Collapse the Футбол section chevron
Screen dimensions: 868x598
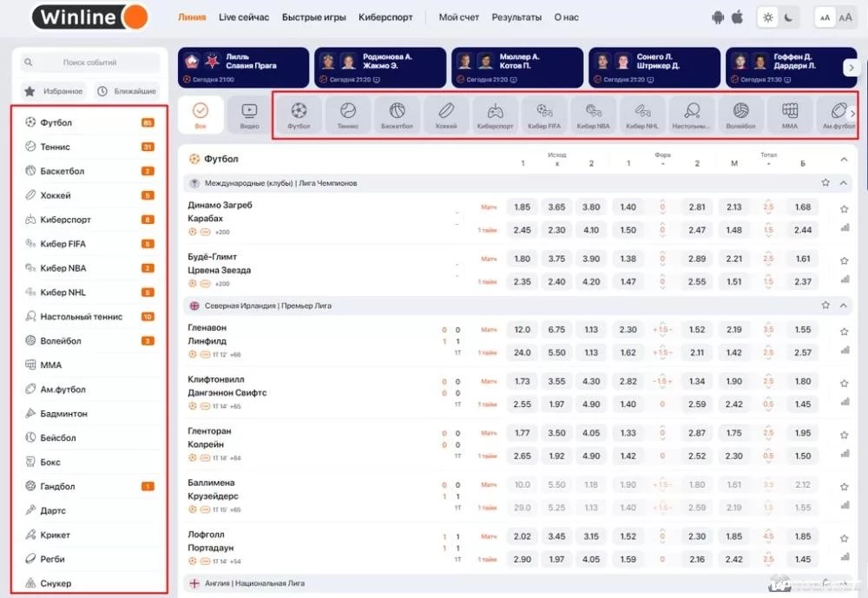coord(844,160)
